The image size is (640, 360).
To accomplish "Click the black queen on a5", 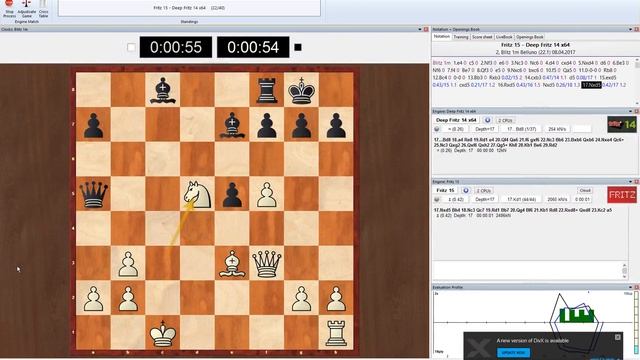I will click(x=93, y=194).
